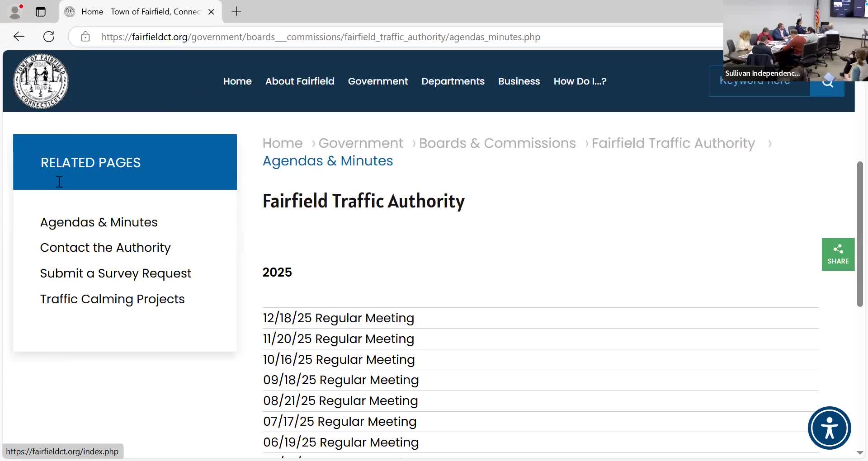The width and height of the screenshot is (868, 461).
Task: Open the How Do I...? menu
Action: [580, 81]
